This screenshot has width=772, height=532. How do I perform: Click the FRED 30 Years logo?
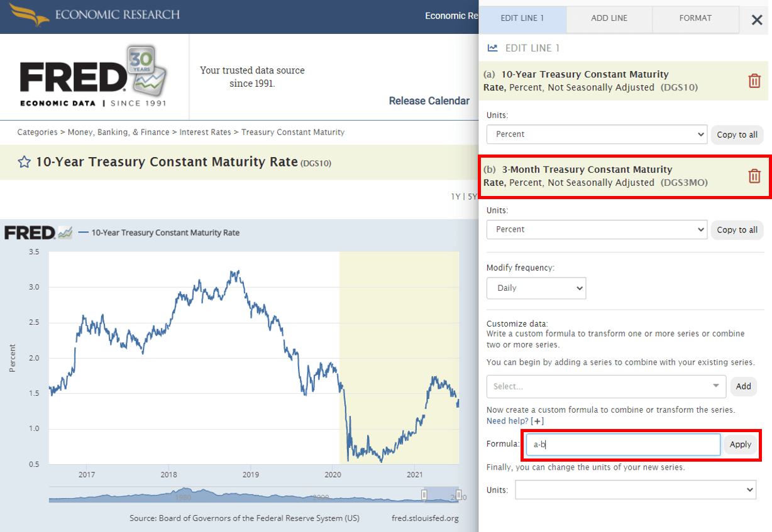(x=93, y=76)
